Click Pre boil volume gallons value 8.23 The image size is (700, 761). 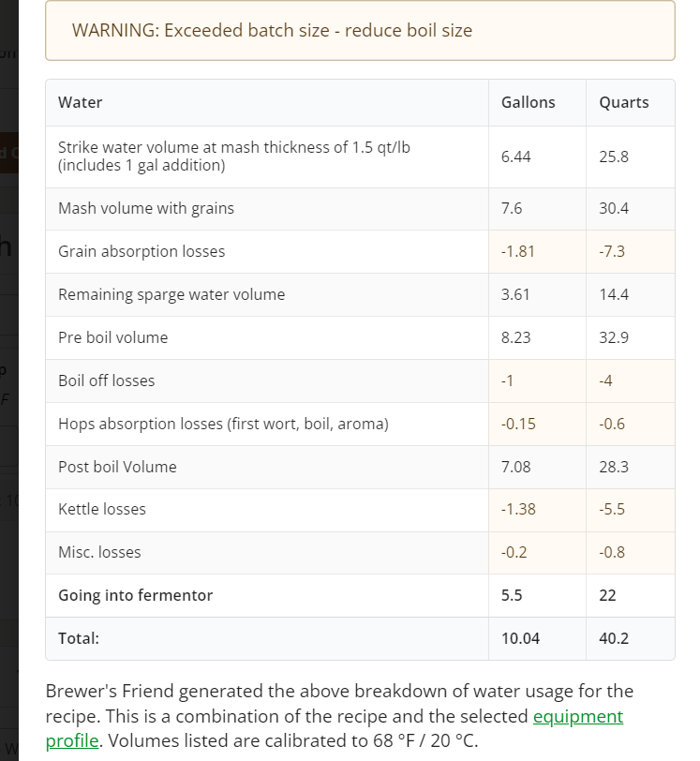pos(515,337)
